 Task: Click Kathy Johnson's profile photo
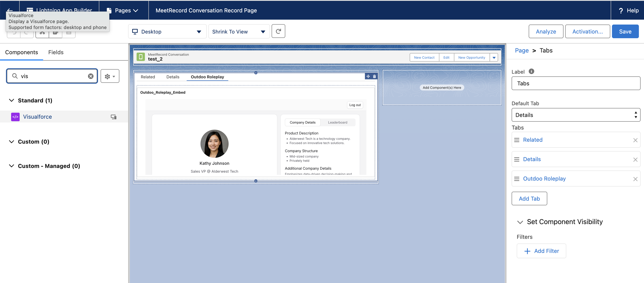click(214, 144)
